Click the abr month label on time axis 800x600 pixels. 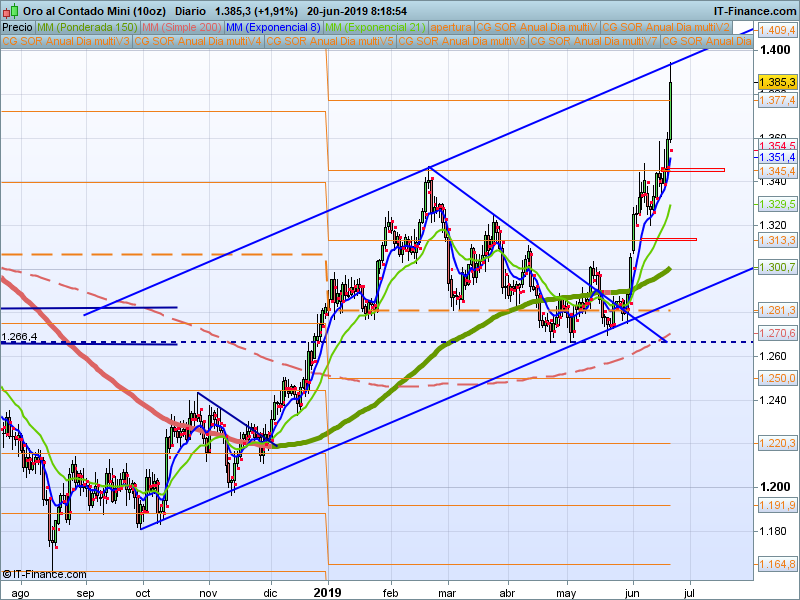click(x=507, y=593)
